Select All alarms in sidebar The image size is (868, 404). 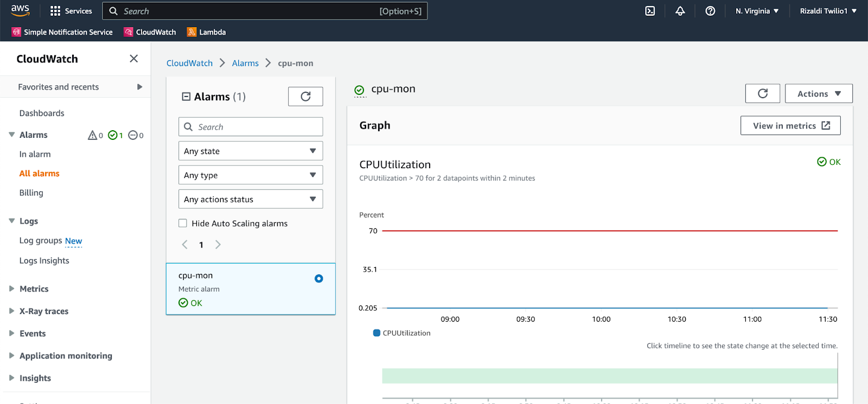(39, 174)
